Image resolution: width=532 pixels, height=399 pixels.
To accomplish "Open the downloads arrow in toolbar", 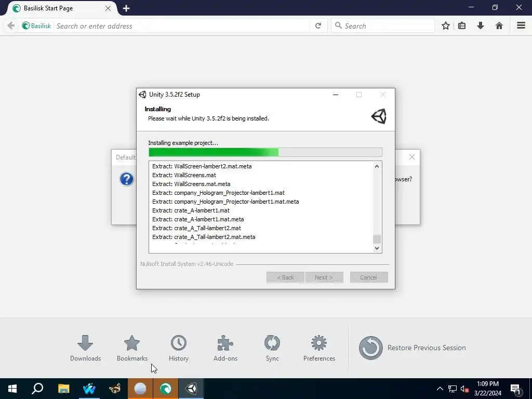I will pos(481,26).
